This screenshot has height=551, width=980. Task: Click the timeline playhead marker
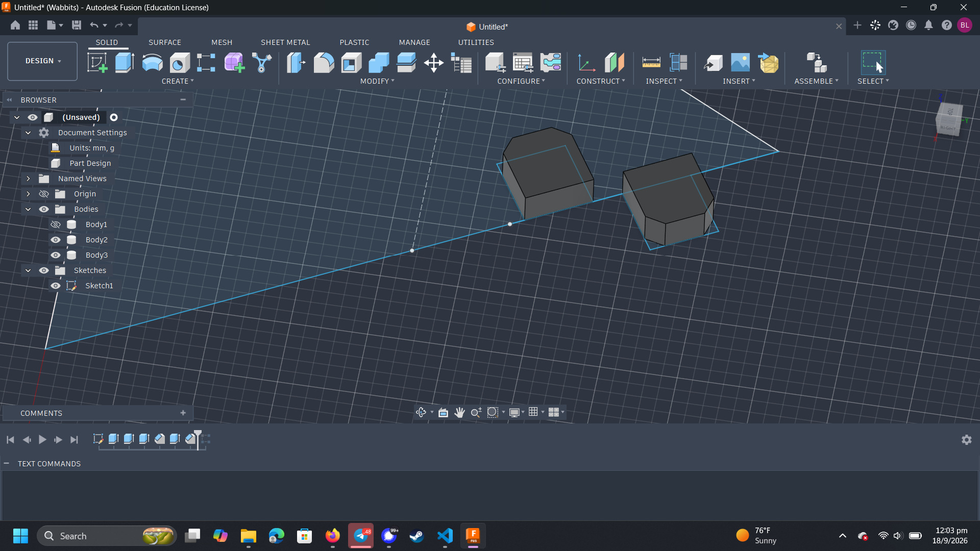(198, 439)
